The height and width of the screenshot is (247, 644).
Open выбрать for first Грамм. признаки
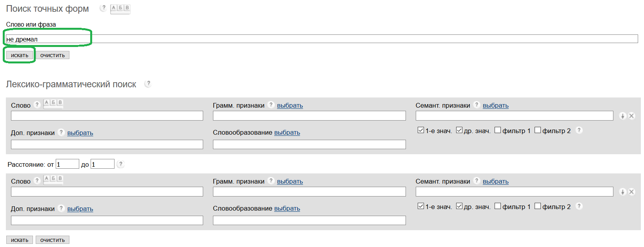pos(290,105)
